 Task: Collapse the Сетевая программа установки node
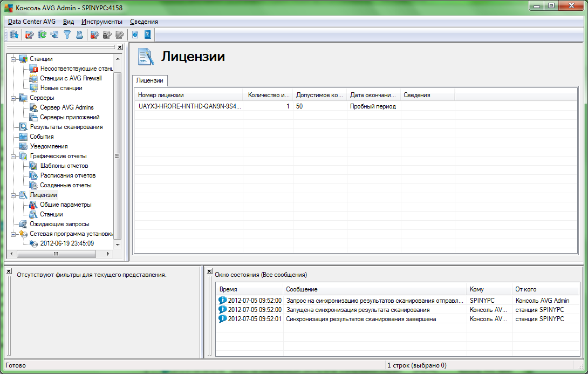(x=13, y=234)
